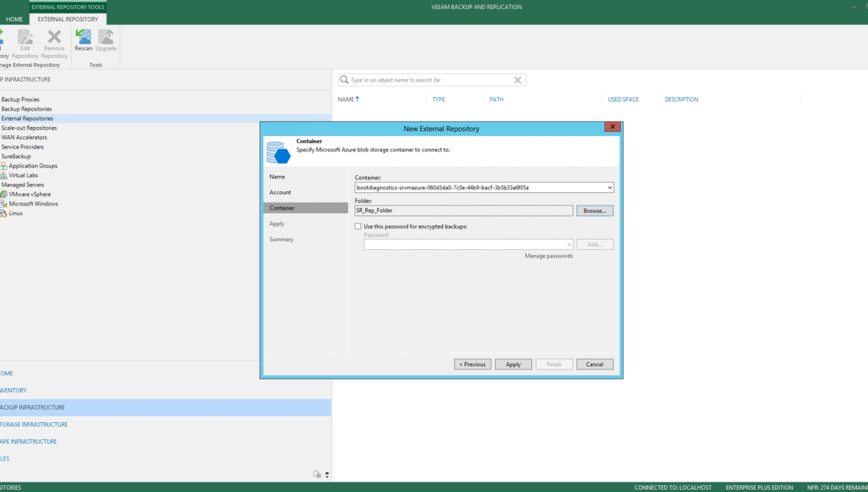The image size is (868, 492).
Task: Click navigation pane options icon at bottom
Action: [318, 474]
